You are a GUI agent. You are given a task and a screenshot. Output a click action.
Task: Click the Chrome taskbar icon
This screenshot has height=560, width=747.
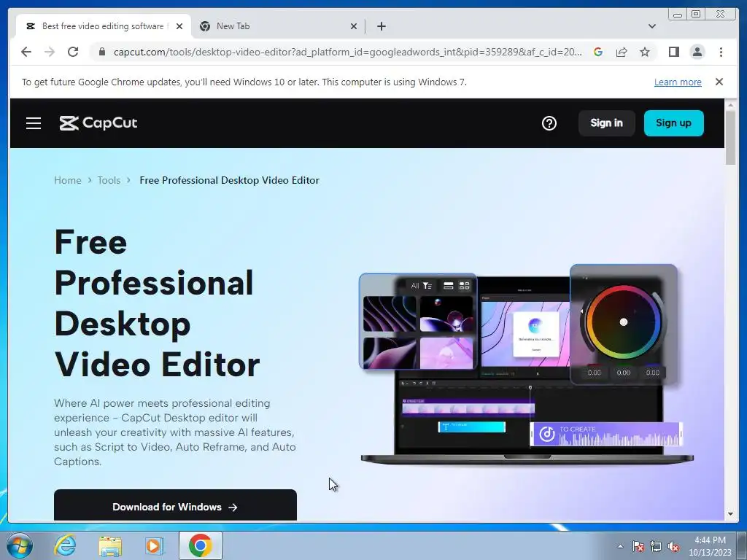click(x=200, y=545)
